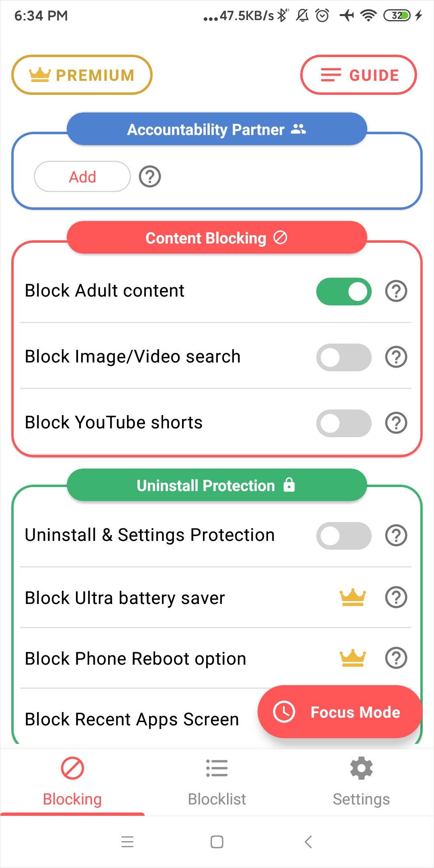
Task: Disable the Block Adult content toggle
Action: 344,291
